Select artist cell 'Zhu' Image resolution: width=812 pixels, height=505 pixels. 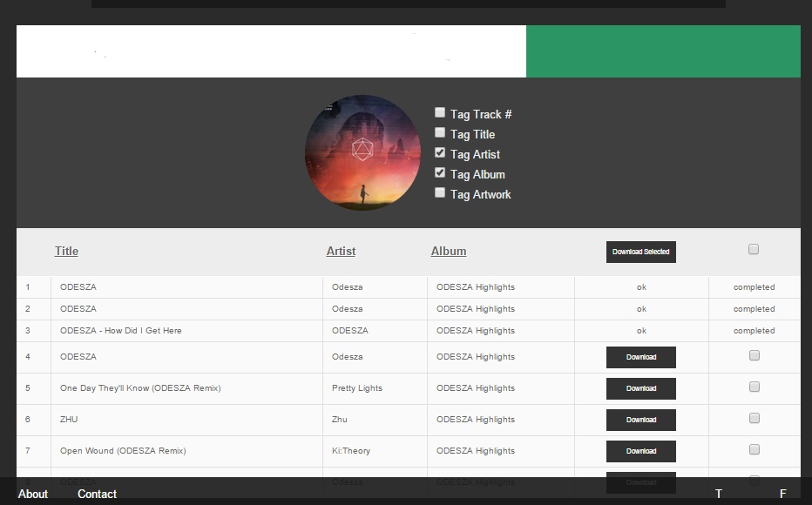(340, 420)
